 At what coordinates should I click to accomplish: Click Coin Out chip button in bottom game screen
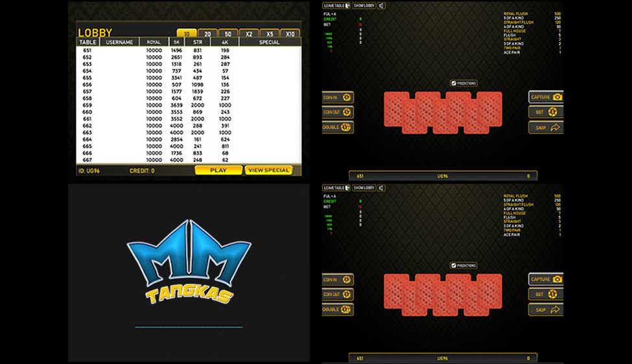click(338, 295)
